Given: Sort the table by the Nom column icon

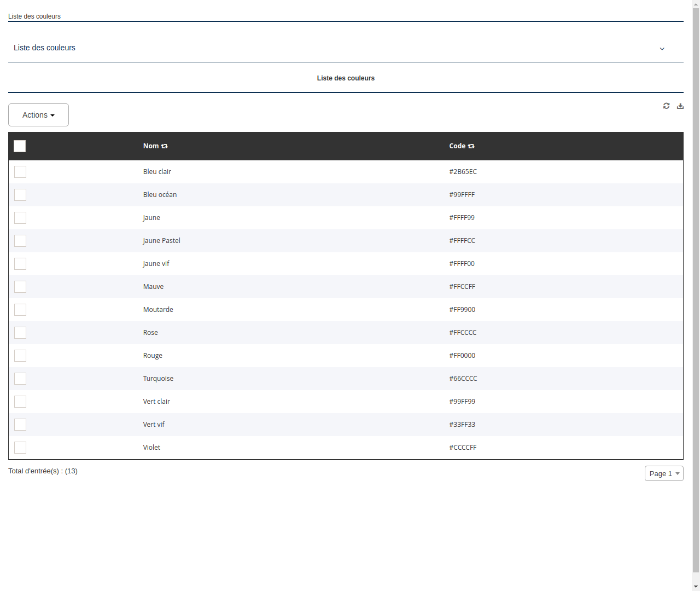Looking at the screenshot, I should coord(165,146).
